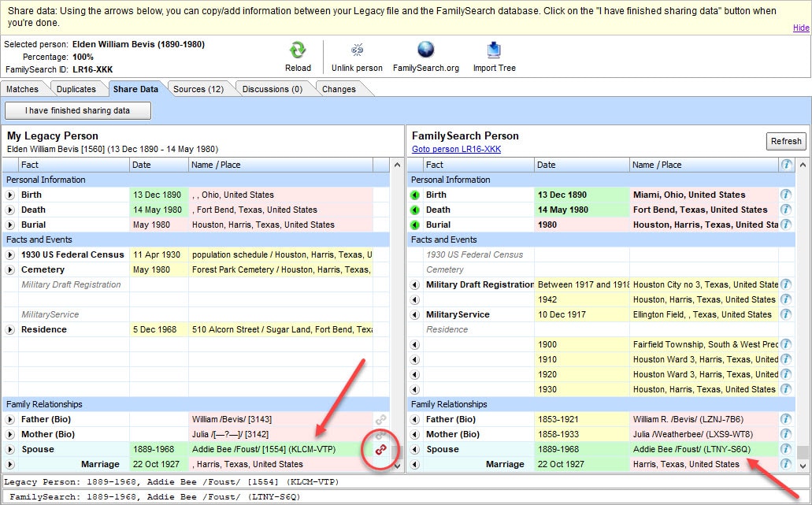Open the Discussions (0) tab
This screenshot has width=812, height=505.
click(273, 89)
